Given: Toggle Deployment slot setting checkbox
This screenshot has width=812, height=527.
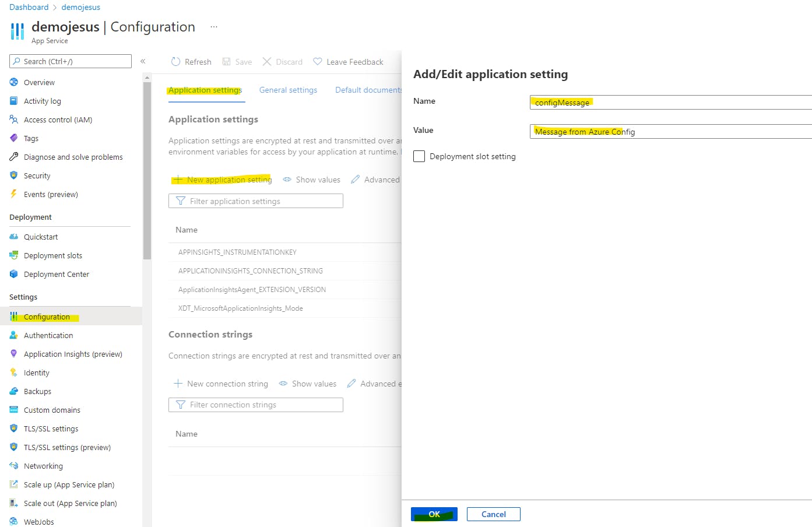Looking at the screenshot, I should pyautogui.click(x=419, y=156).
